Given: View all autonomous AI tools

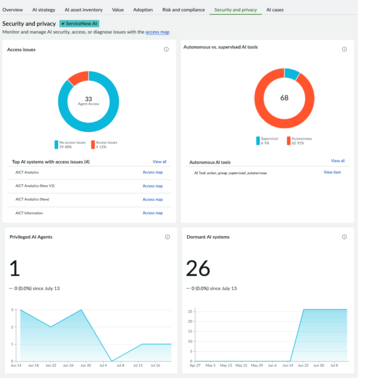Looking at the screenshot, I should point(338,161).
